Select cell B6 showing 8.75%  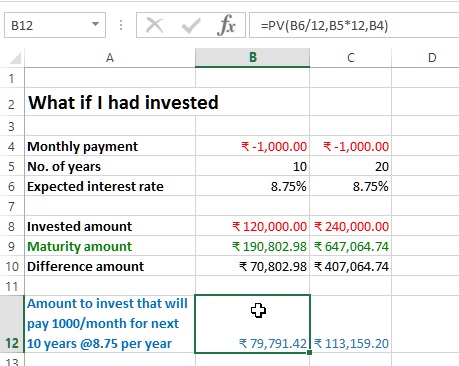[x=253, y=186]
